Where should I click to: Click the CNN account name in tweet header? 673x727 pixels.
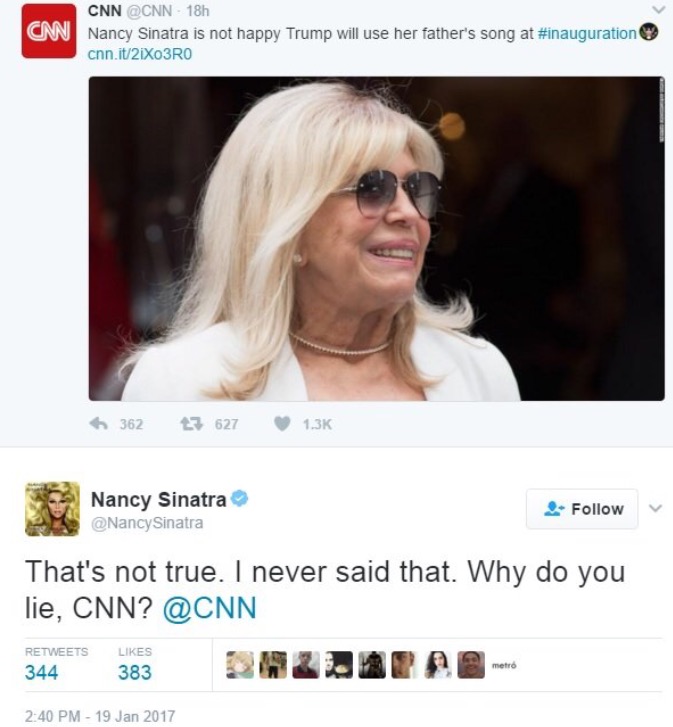[105, 10]
